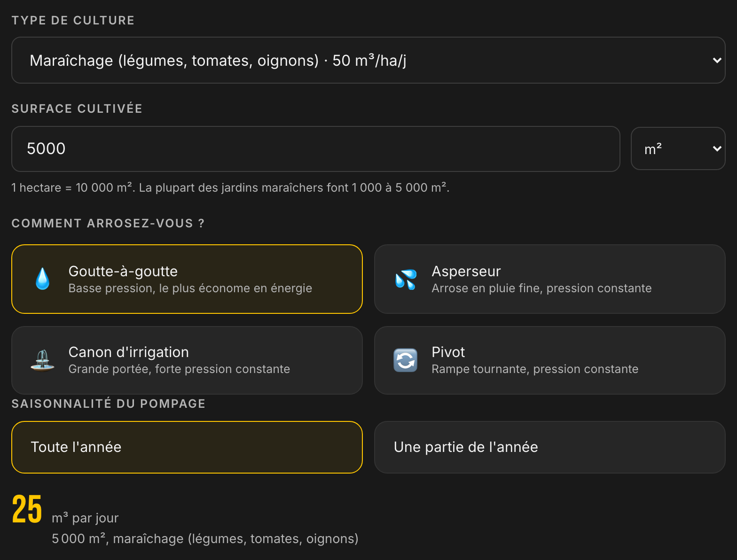The width and height of the screenshot is (737, 560).
Task: Expand the crop type chevron arrow
Action: (717, 60)
